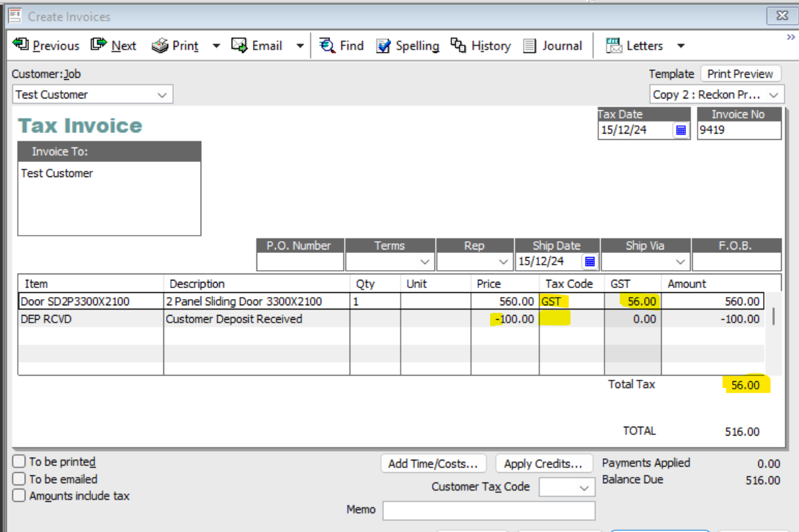Click the Previous invoice arrow icon
Image resolution: width=799 pixels, height=532 pixels.
[21, 44]
